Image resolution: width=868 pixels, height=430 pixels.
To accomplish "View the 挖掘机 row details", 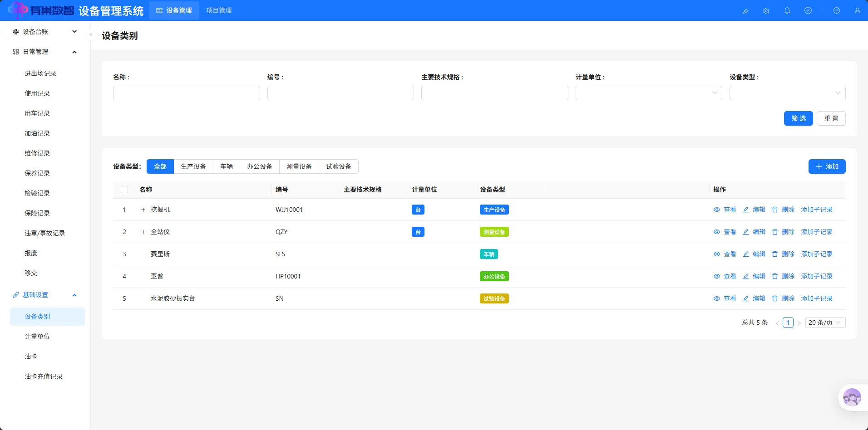I will click(x=725, y=210).
